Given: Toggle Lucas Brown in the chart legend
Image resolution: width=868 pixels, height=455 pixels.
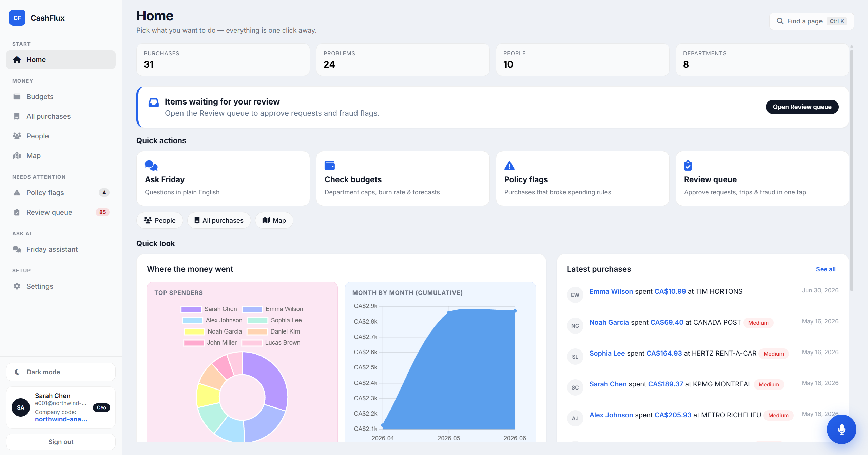Looking at the screenshot, I should 271,343.
